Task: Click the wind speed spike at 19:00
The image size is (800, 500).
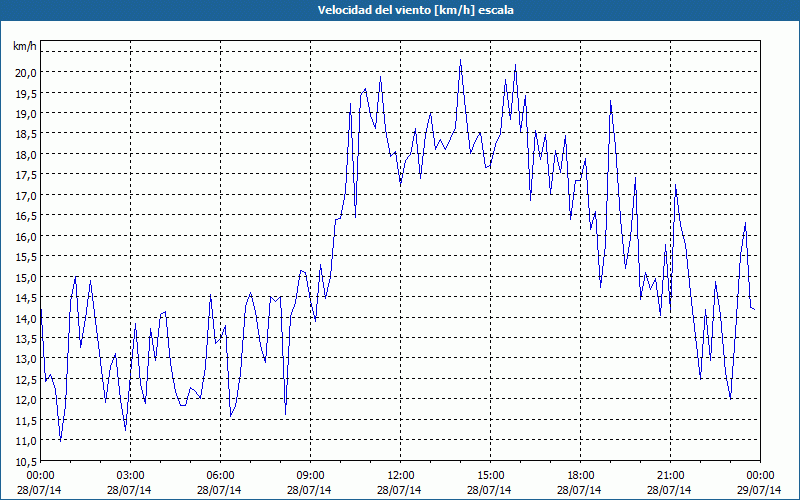Action: point(610,101)
